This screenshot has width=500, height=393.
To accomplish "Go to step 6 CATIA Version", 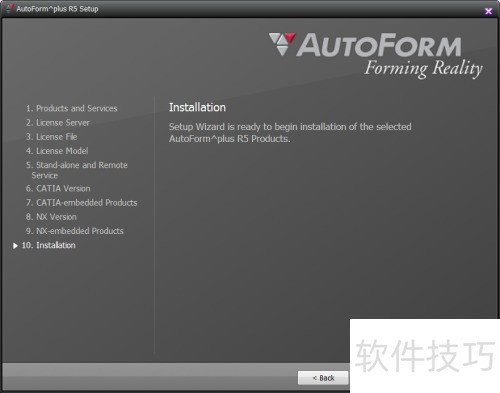I will tap(58, 188).
